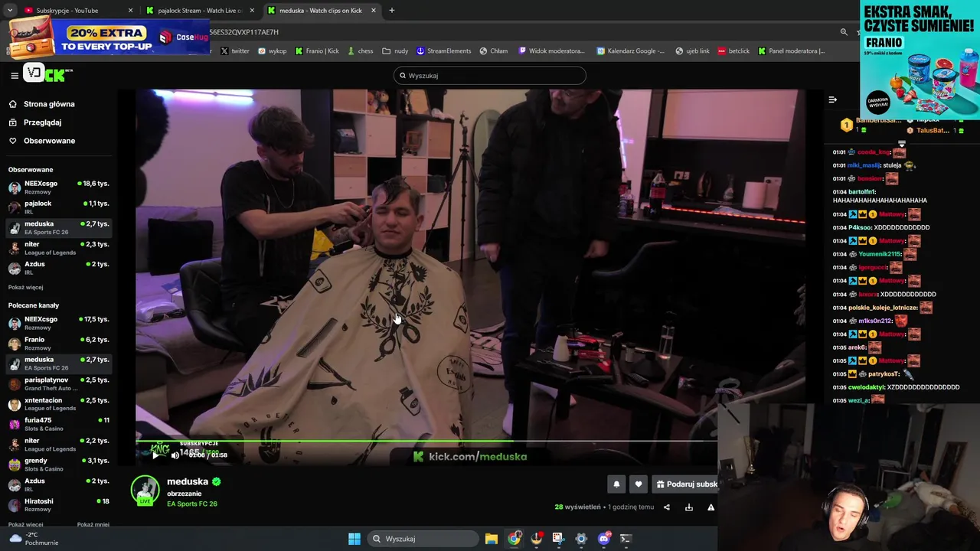Open a new browser tab
The width and height of the screenshot is (980, 551).
click(x=391, y=11)
